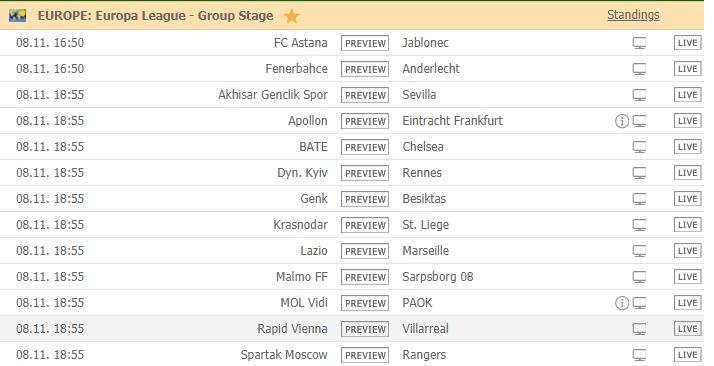Click the Chelsea team name
Viewport: 714px width, 366px height.
pos(423,147)
